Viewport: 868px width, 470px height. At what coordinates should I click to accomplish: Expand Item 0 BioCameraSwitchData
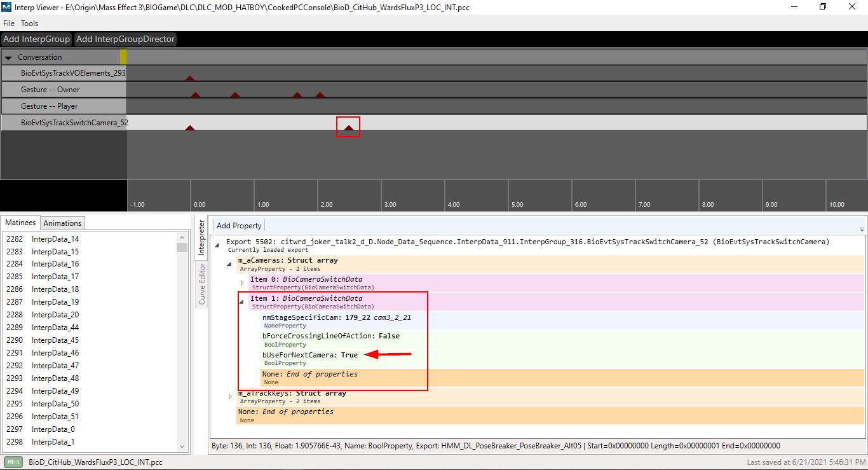pos(242,282)
